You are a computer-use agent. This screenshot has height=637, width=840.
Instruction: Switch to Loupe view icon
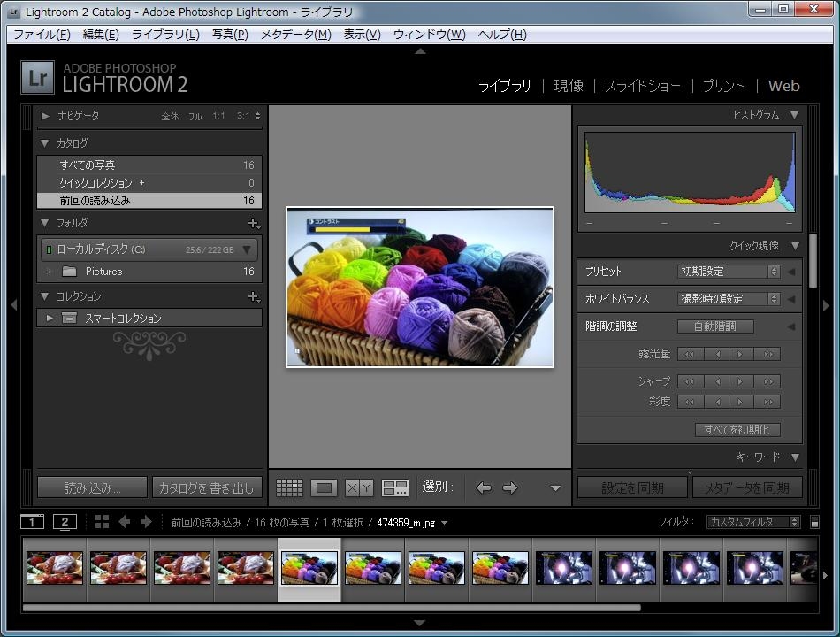[x=324, y=487]
